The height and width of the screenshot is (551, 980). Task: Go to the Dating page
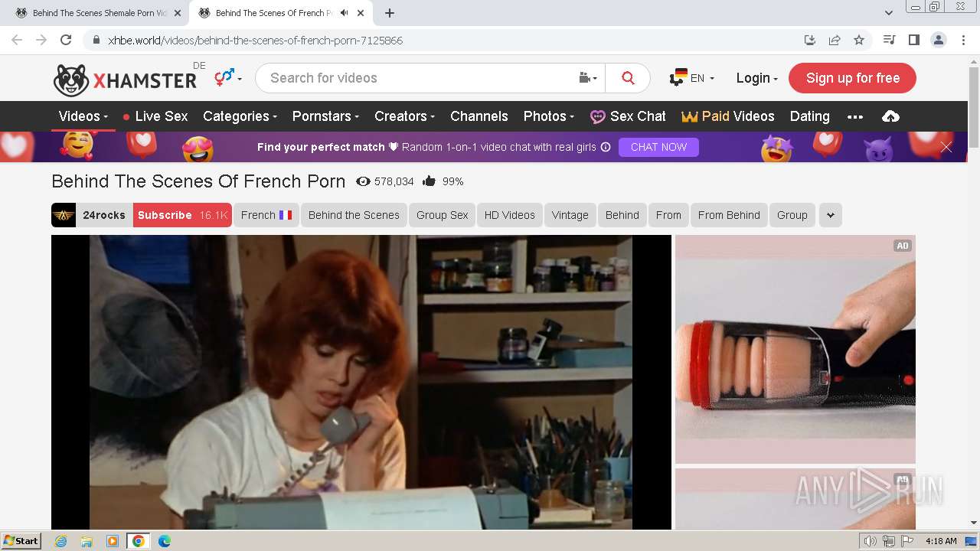[x=809, y=116]
